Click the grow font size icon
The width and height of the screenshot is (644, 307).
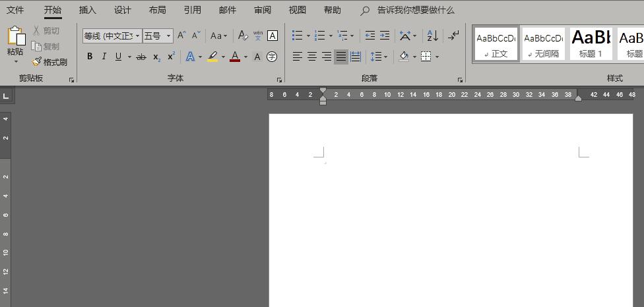coord(181,36)
